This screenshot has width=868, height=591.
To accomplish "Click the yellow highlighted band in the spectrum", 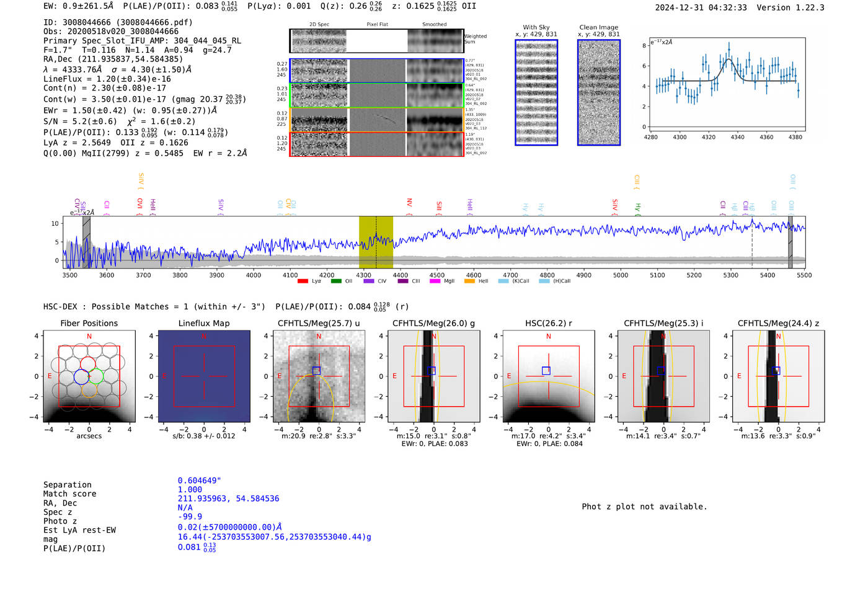I will [376, 242].
